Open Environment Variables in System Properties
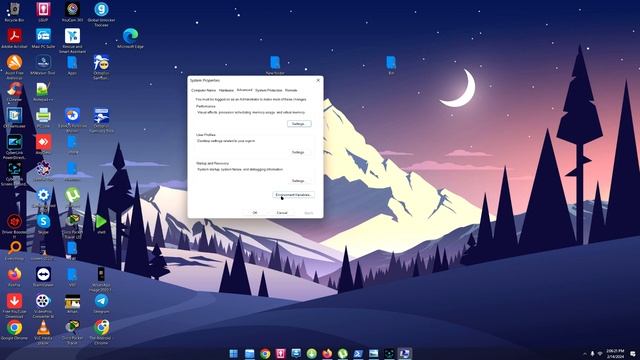The height and width of the screenshot is (360, 640). (x=293, y=195)
